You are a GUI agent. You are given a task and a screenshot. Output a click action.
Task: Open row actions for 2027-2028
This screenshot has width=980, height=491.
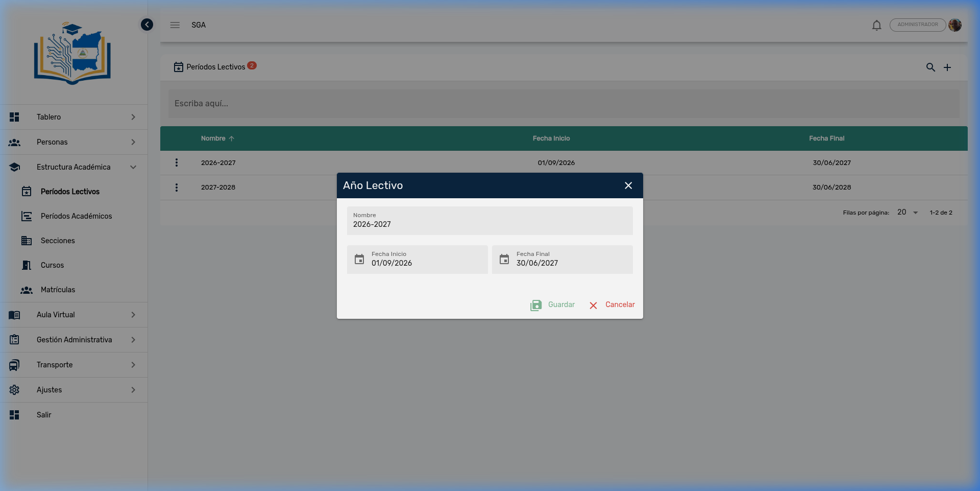177,188
